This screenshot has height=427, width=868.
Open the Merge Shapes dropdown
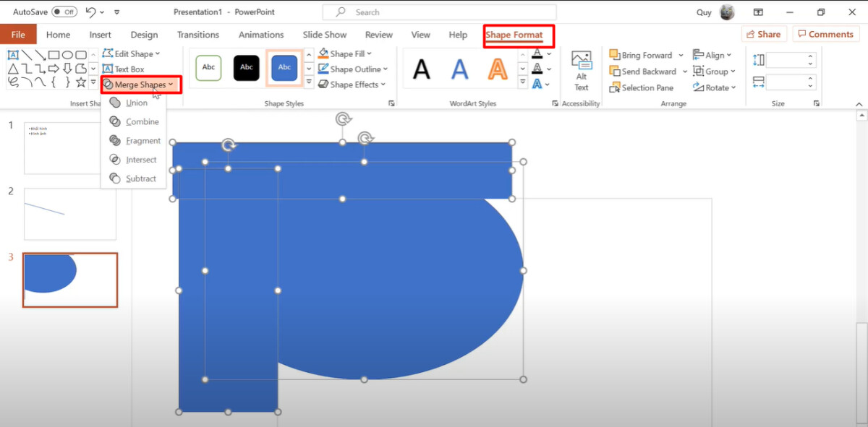[x=140, y=85]
